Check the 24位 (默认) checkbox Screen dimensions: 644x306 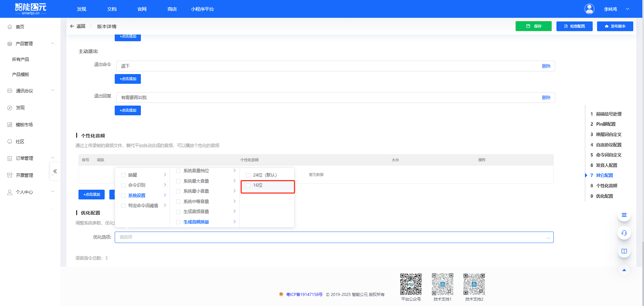click(x=248, y=175)
